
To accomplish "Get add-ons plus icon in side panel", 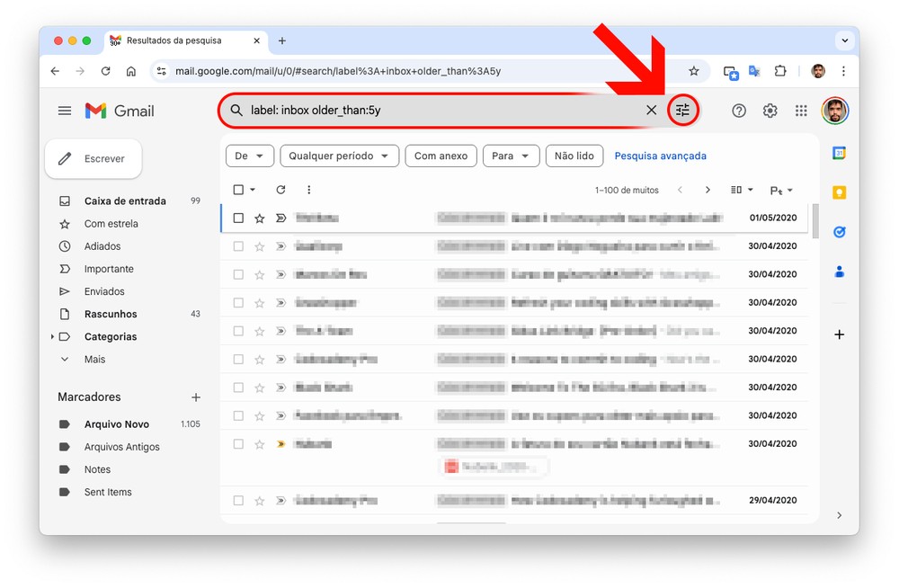I will point(839,334).
